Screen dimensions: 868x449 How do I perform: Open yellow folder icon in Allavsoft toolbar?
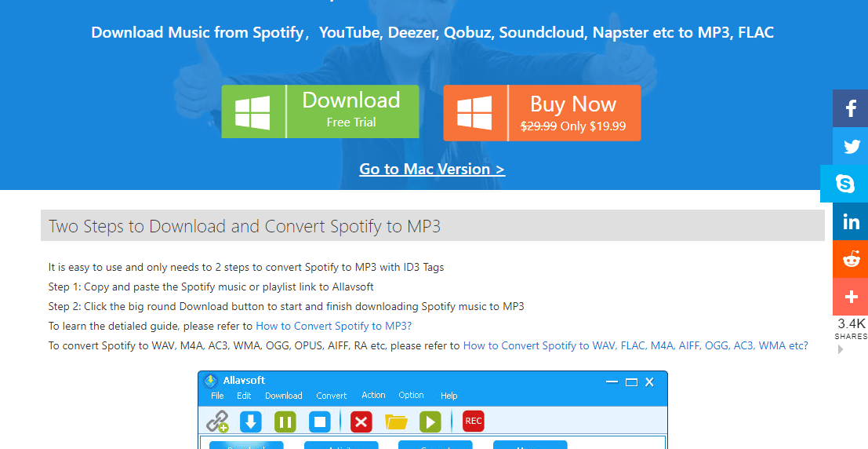click(396, 422)
